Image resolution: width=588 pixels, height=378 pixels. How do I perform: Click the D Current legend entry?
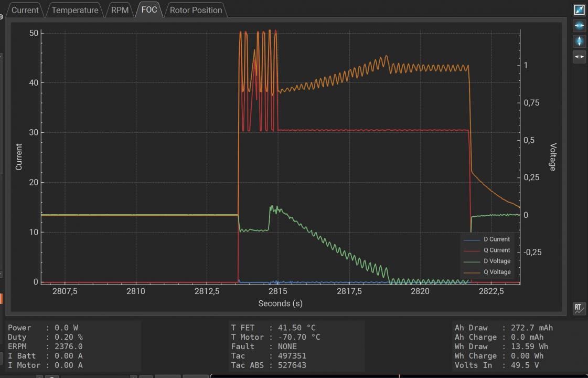(x=496, y=239)
